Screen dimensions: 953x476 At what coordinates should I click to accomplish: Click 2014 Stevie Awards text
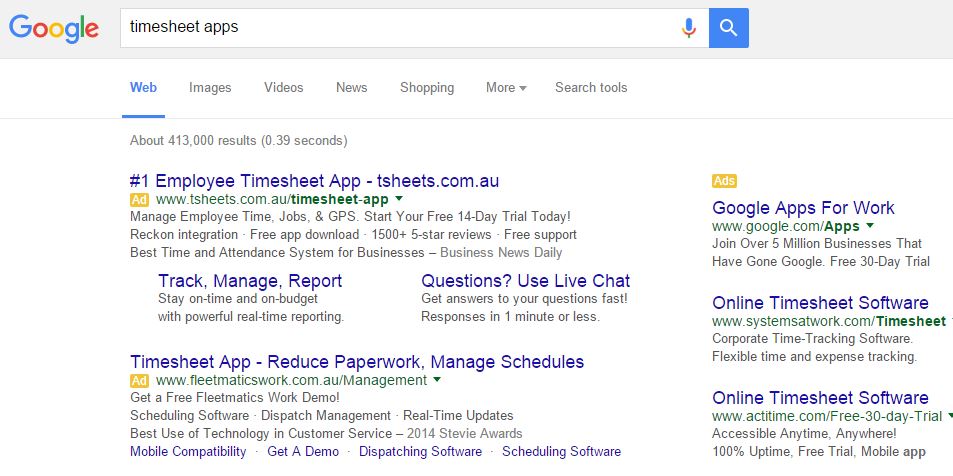(464, 433)
